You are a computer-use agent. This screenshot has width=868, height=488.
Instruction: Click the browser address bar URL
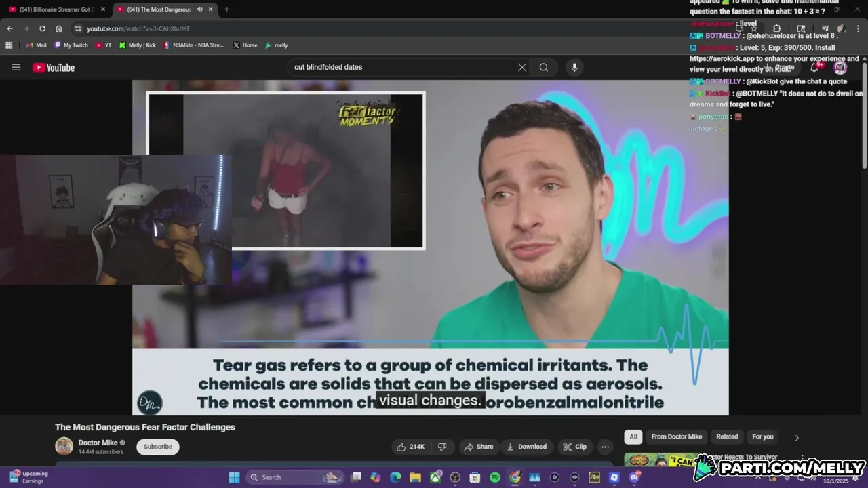[x=138, y=28]
